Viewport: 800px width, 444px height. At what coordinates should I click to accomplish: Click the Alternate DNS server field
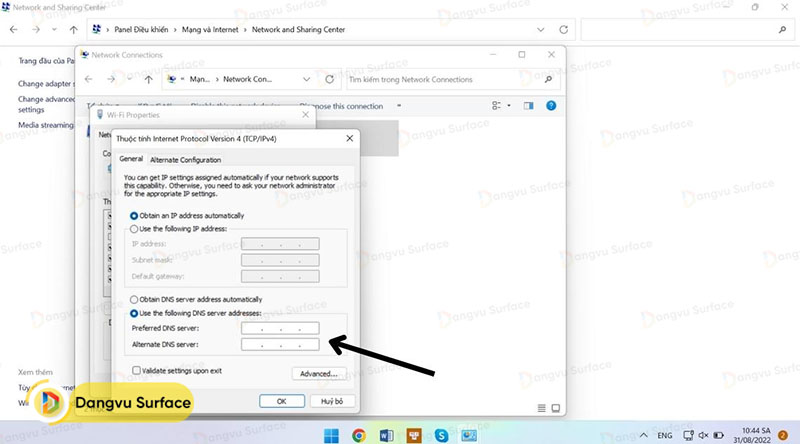[280, 344]
